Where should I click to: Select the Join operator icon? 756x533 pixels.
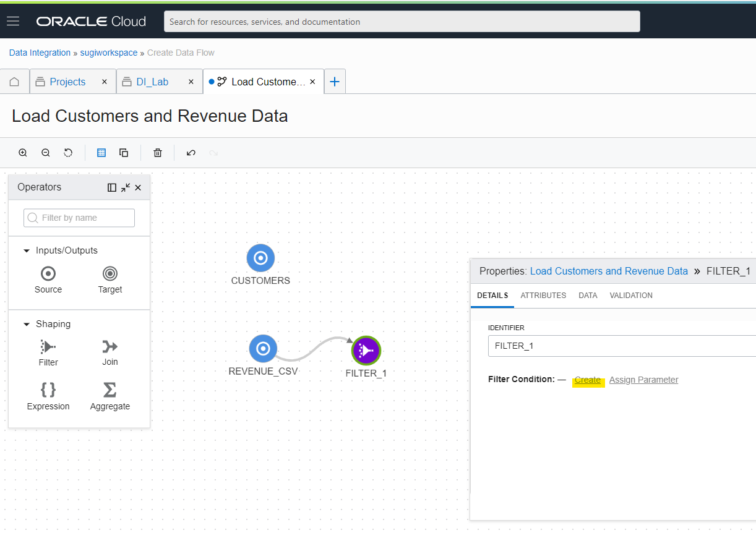click(110, 346)
